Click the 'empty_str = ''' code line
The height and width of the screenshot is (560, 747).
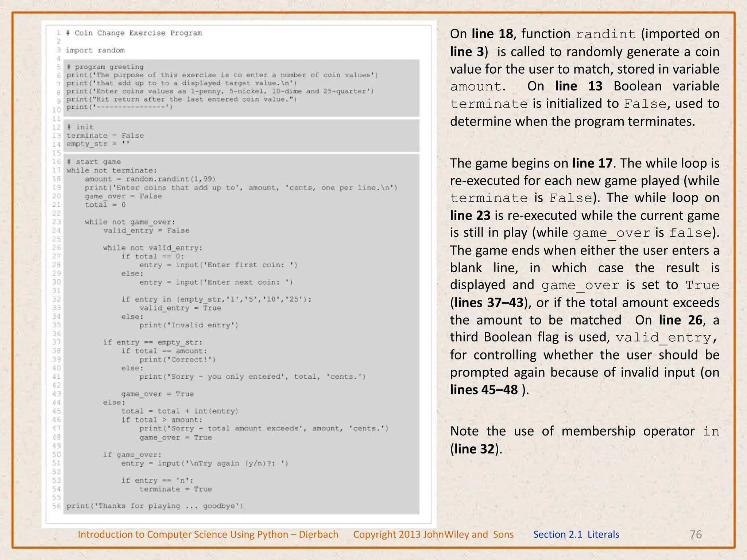tap(98, 144)
